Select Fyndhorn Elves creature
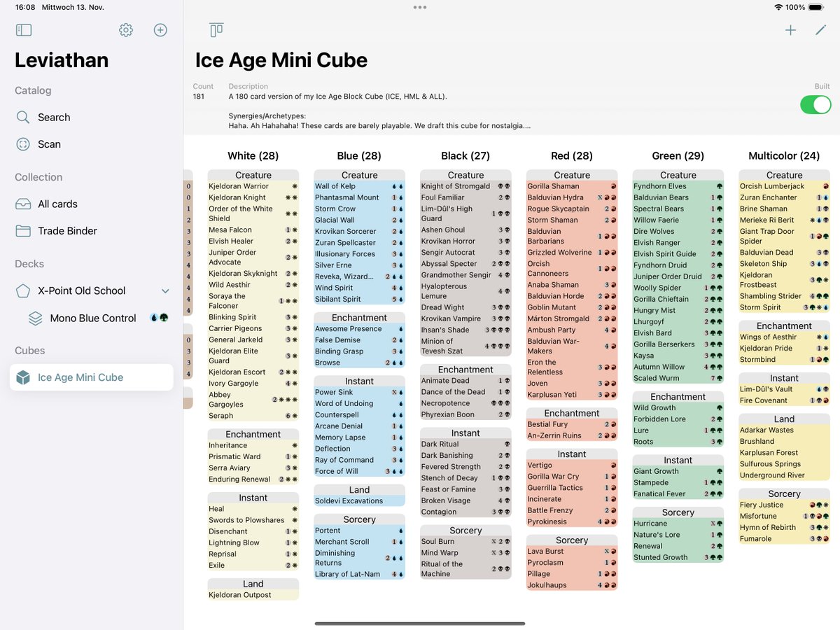Image resolution: width=840 pixels, height=630 pixels. coord(678,186)
